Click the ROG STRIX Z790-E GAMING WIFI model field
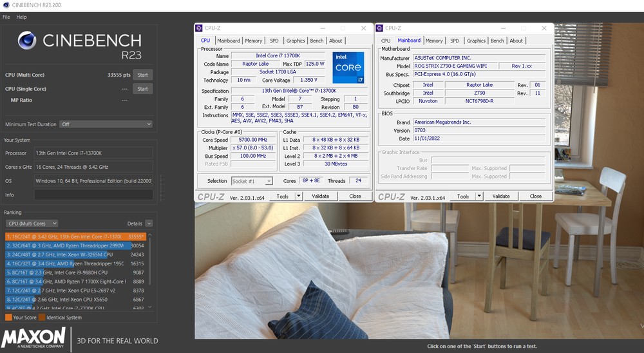The image size is (644, 353). coord(454,66)
